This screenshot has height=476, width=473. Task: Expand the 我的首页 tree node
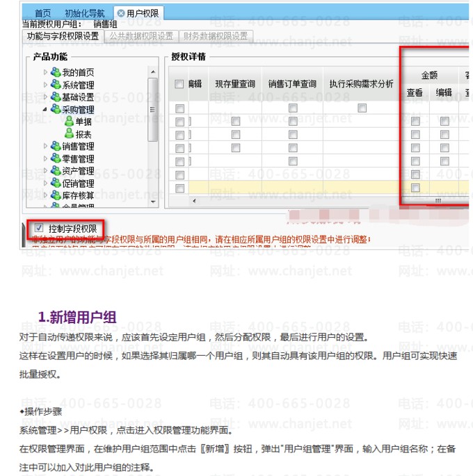pyautogui.click(x=45, y=72)
